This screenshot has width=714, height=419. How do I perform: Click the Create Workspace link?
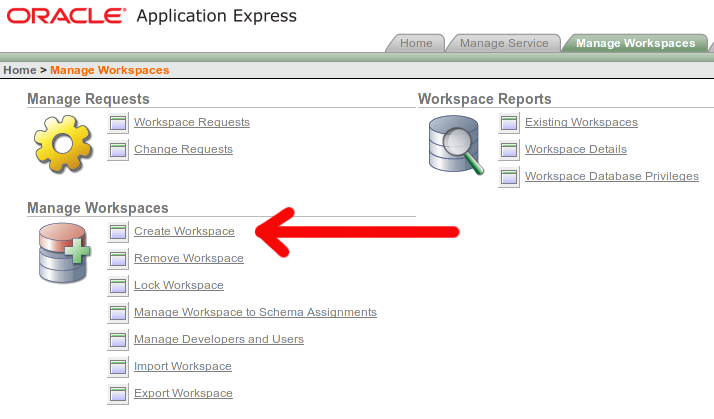[x=184, y=231]
